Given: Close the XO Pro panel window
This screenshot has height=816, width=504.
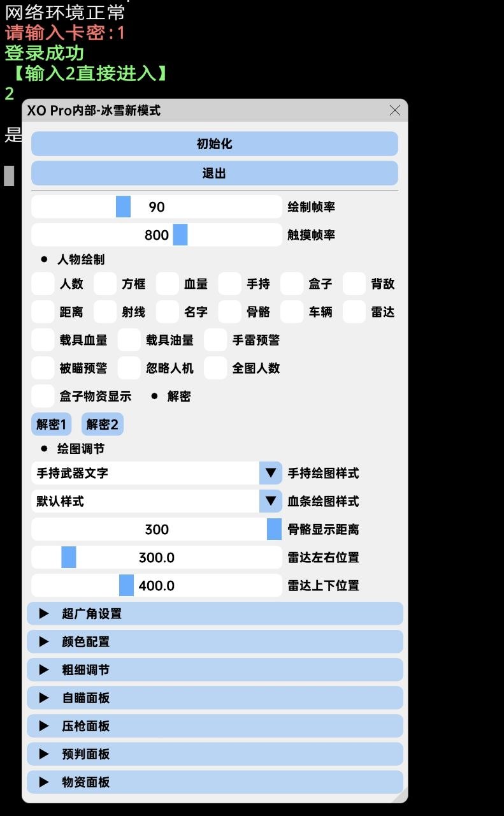Looking at the screenshot, I should pos(394,110).
